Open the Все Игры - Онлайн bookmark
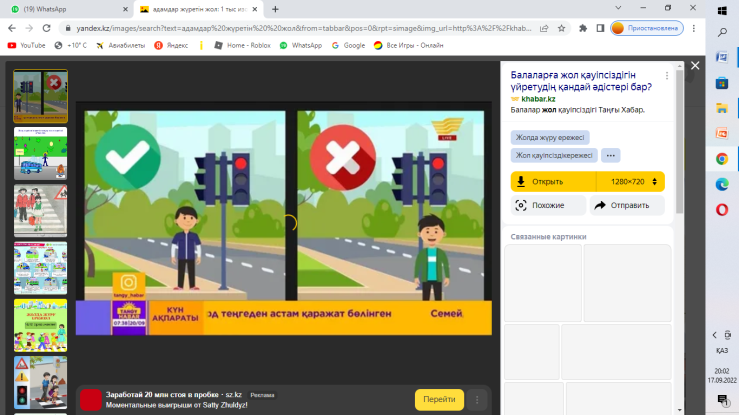Screen dimensions: 739x415 [409, 45]
